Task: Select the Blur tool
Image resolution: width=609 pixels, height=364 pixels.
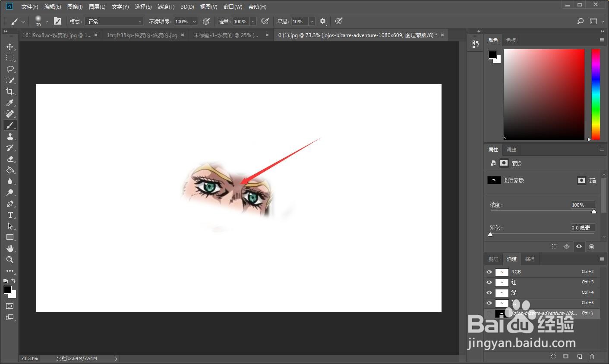Action: (x=10, y=181)
